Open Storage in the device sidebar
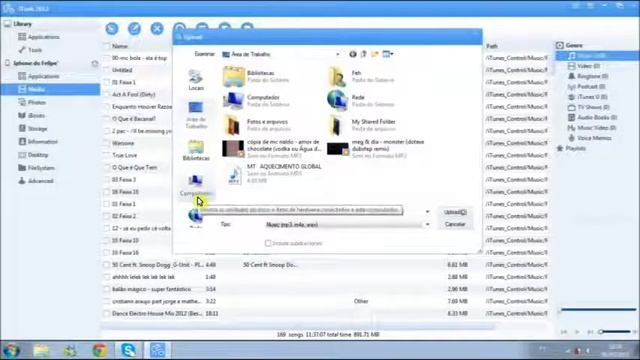Screen dimensions: 640x360 tap(33, 129)
